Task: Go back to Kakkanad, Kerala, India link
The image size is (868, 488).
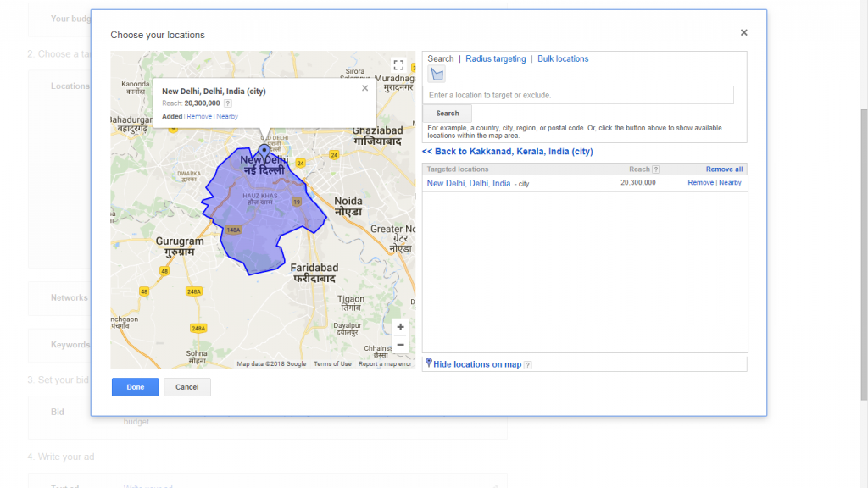Action: (x=508, y=151)
